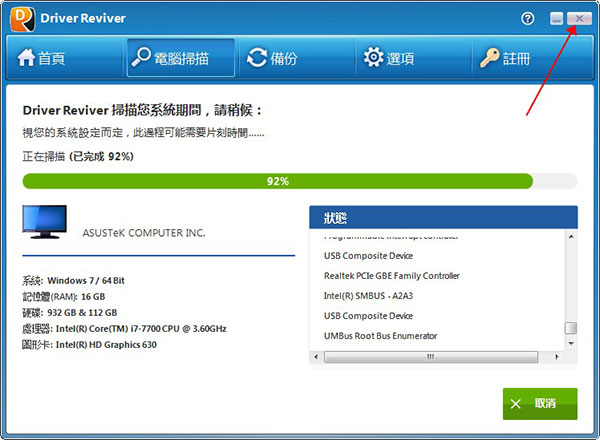Switch to the 註冊 register tab

pyautogui.click(x=531, y=58)
